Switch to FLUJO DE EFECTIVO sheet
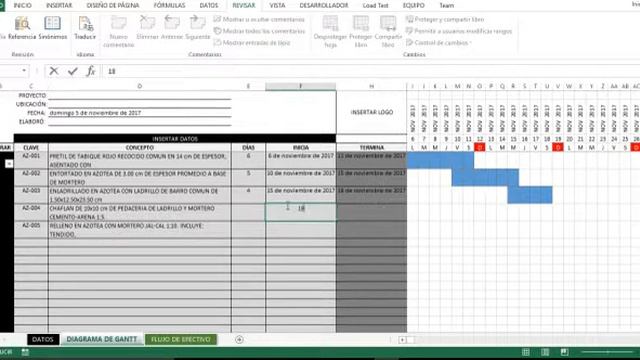Screen dimensions: 640x360 tap(181, 339)
